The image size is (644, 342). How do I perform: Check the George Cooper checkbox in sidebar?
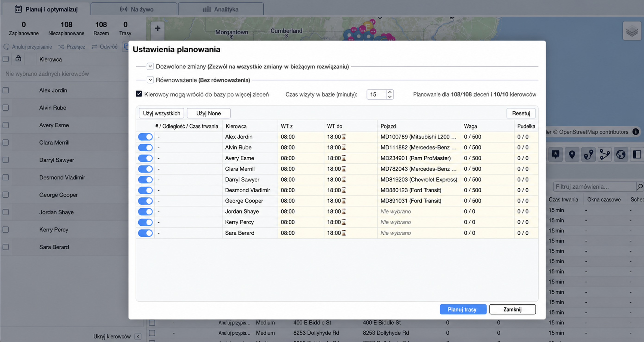click(6, 195)
